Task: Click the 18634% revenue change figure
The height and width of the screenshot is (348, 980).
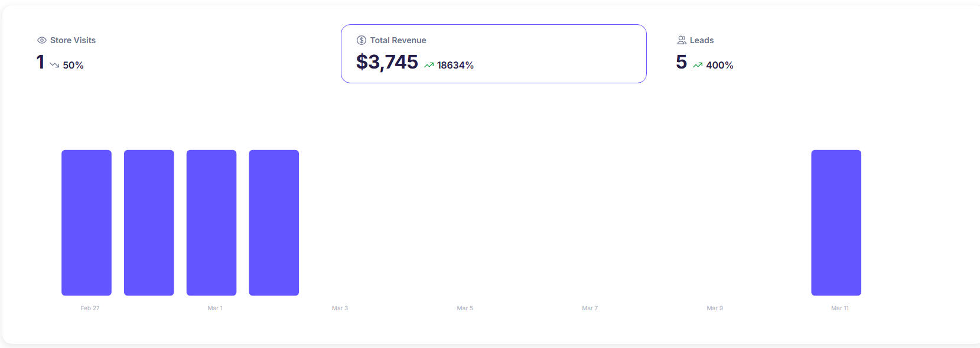Action: 455,65
